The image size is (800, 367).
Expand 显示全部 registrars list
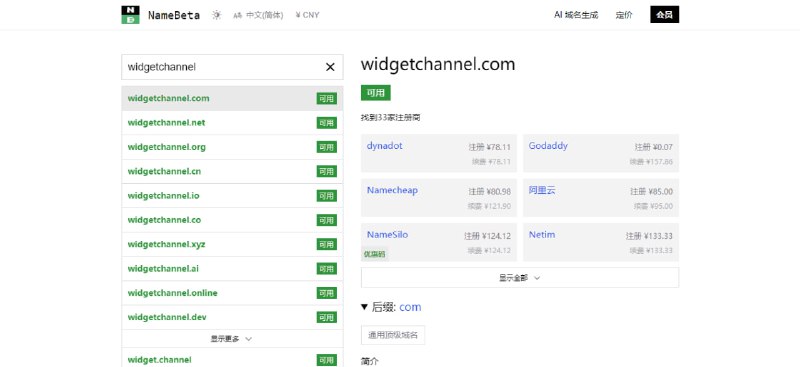[520, 278]
